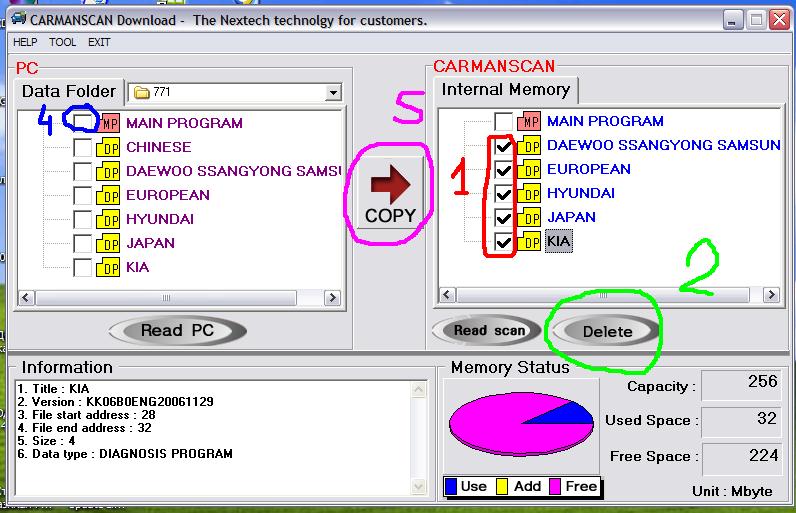Uncheck the Internal Memory JAPAN checkbox
796x513 pixels.
click(503, 218)
